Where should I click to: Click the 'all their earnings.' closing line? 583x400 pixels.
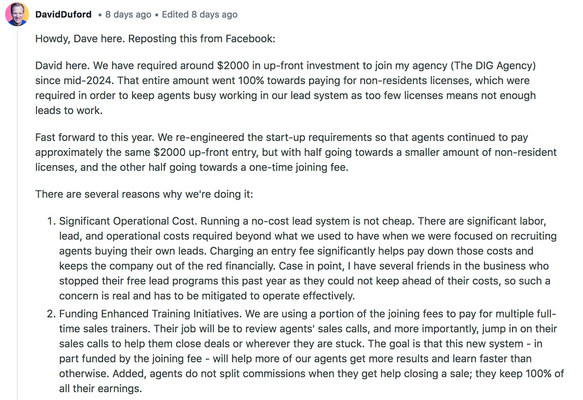pos(100,388)
